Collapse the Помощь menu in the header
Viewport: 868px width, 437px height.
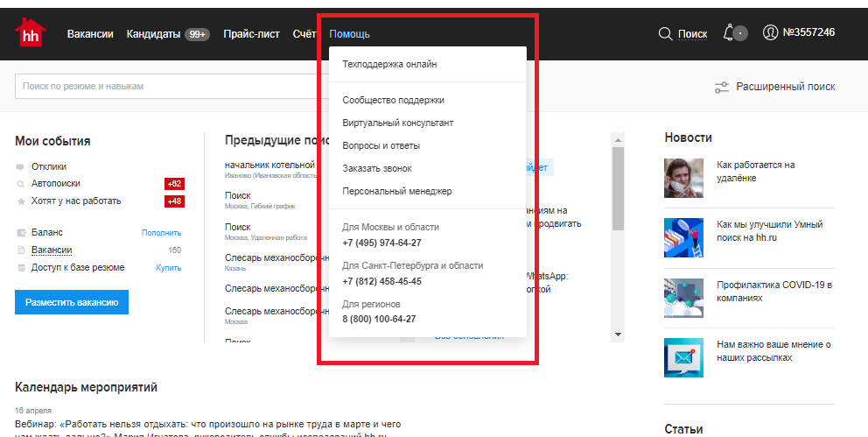(349, 34)
